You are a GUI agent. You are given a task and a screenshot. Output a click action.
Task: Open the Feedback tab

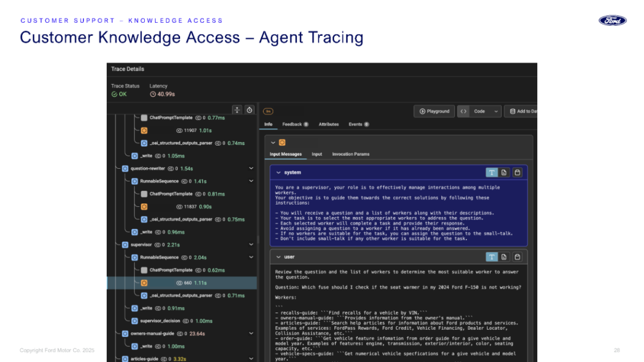click(295, 125)
